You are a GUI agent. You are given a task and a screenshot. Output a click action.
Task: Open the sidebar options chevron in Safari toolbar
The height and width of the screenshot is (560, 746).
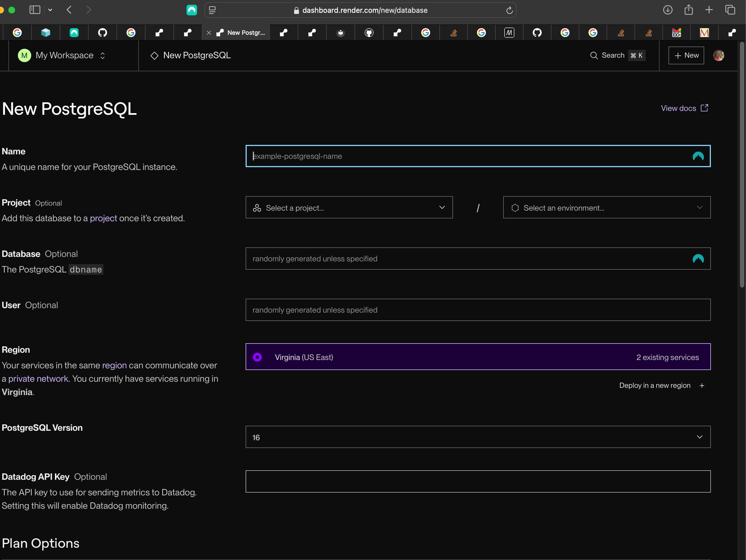point(50,10)
